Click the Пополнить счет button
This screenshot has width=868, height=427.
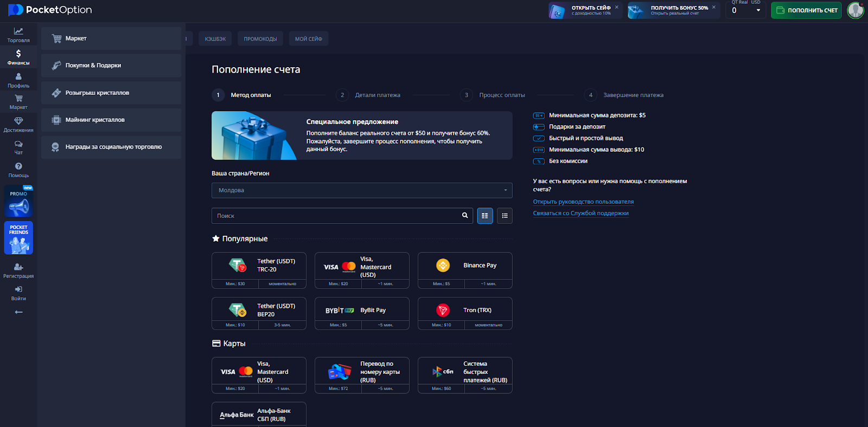tap(806, 10)
